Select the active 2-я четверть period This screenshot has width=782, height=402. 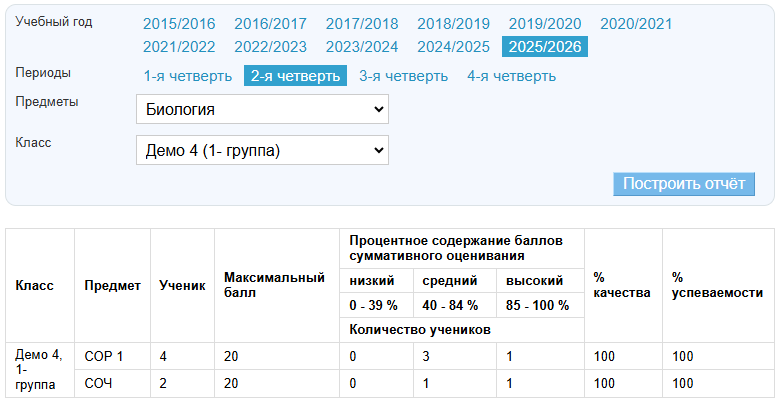[295, 76]
